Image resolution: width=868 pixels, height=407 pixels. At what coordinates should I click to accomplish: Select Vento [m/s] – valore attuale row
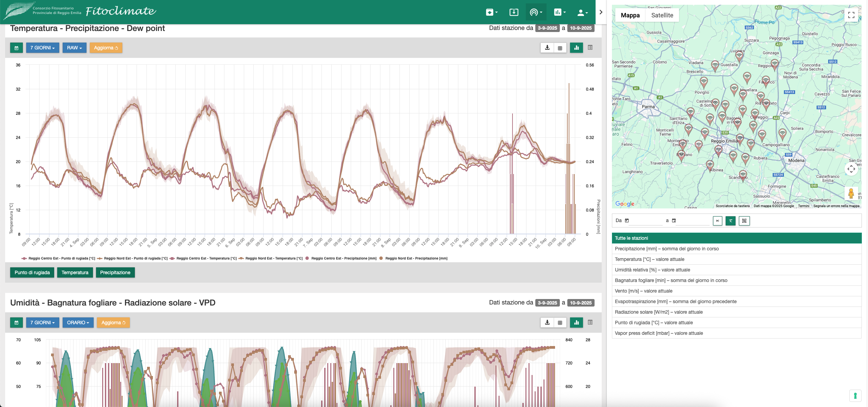tap(737, 291)
